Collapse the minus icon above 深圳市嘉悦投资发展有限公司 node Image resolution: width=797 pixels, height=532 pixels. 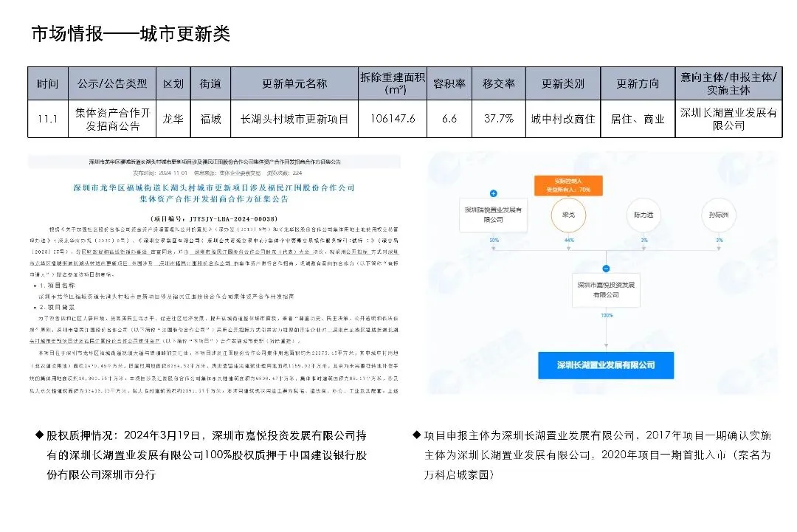pyautogui.click(x=606, y=269)
